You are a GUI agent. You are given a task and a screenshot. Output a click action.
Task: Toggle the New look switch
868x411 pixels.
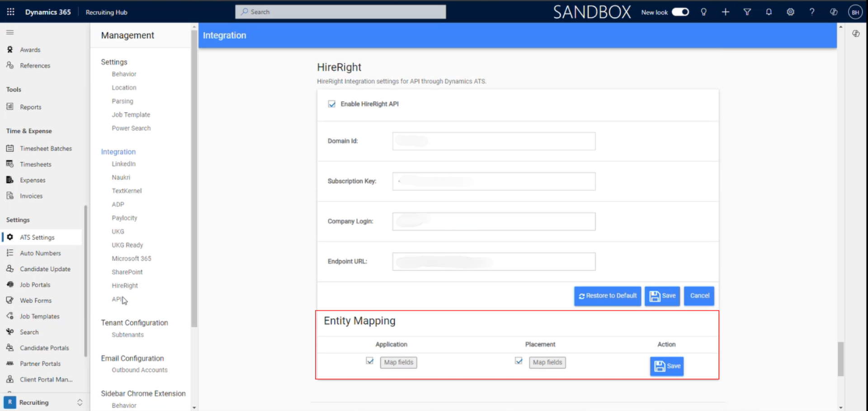(x=680, y=12)
